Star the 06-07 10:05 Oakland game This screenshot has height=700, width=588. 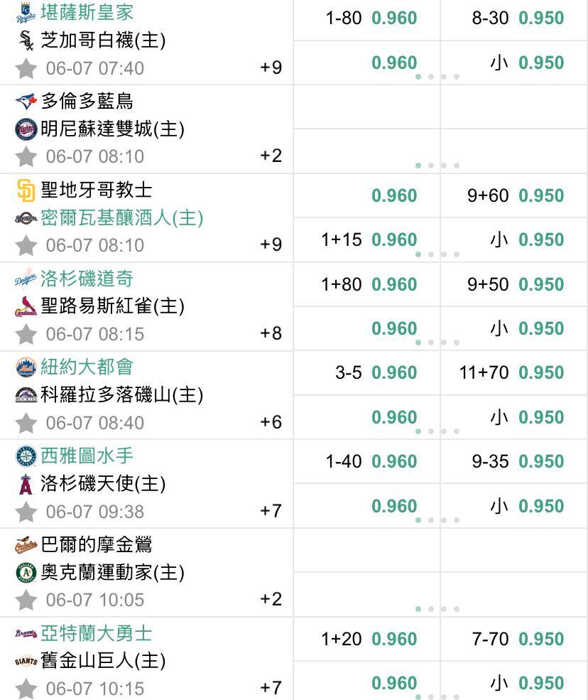(x=26, y=600)
